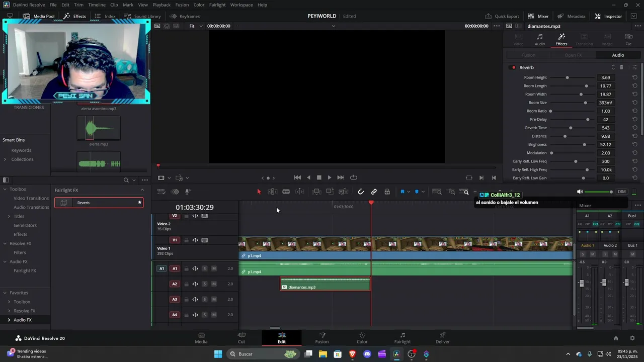Collapse the Fairlight FX list

coord(142,190)
